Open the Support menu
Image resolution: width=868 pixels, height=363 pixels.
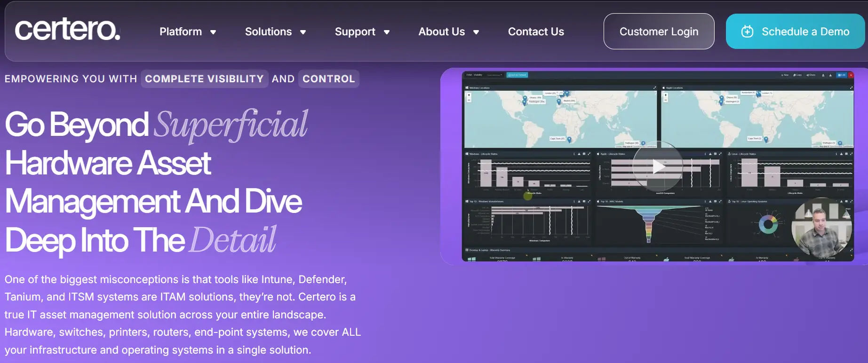[355, 32]
